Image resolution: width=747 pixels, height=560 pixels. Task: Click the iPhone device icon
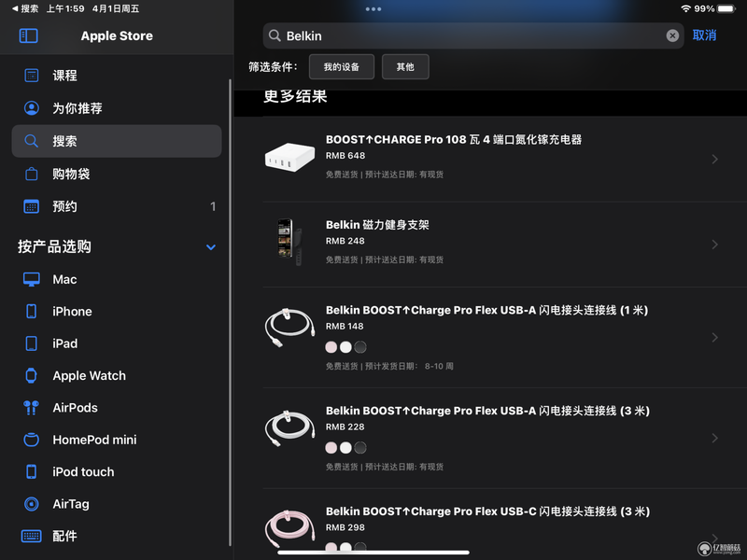[x=32, y=312]
